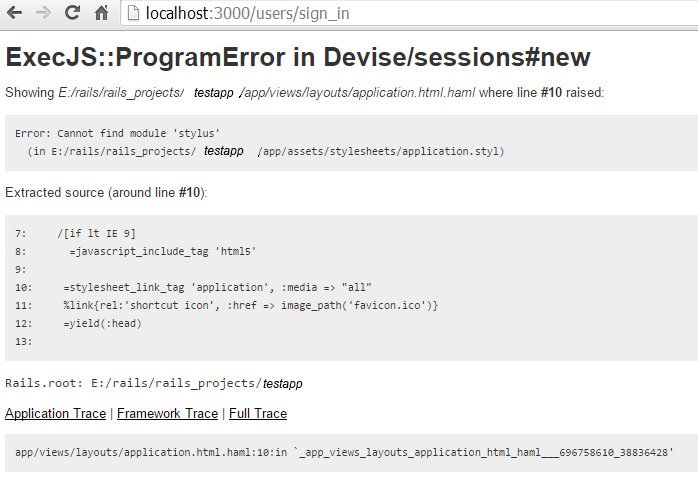This screenshot has width=698, height=490.
Task: Go to the browser home page
Action: pyautogui.click(x=101, y=13)
